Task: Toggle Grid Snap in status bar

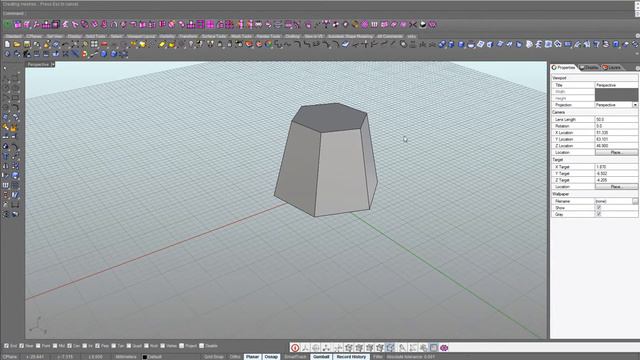Action: tap(214, 357)
